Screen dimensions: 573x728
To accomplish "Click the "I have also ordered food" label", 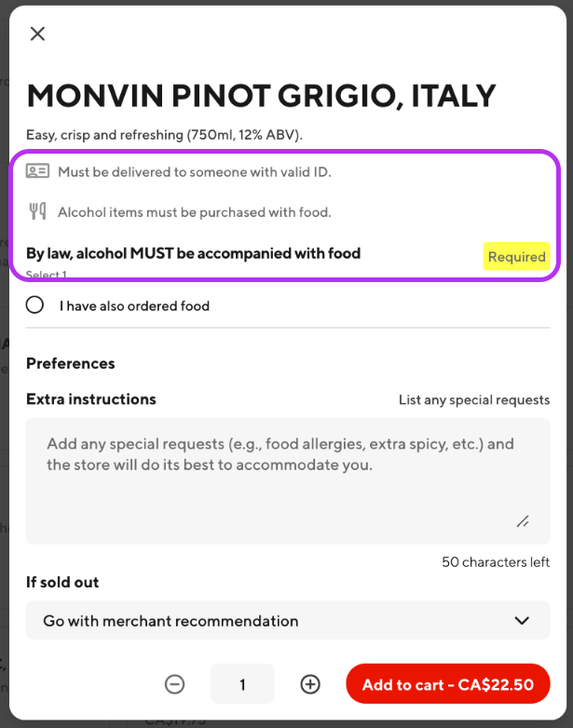I will tap(134, 306).
